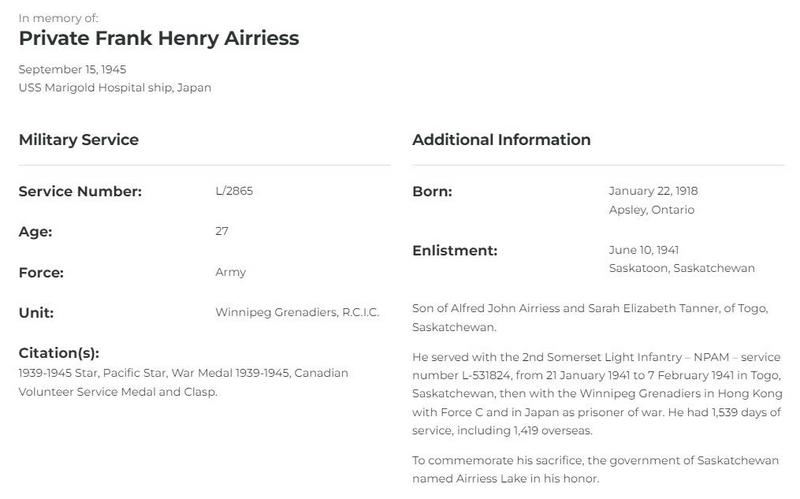Click the enlistment place Saskatoon, Saskatchewan

[x=682, y=268]
